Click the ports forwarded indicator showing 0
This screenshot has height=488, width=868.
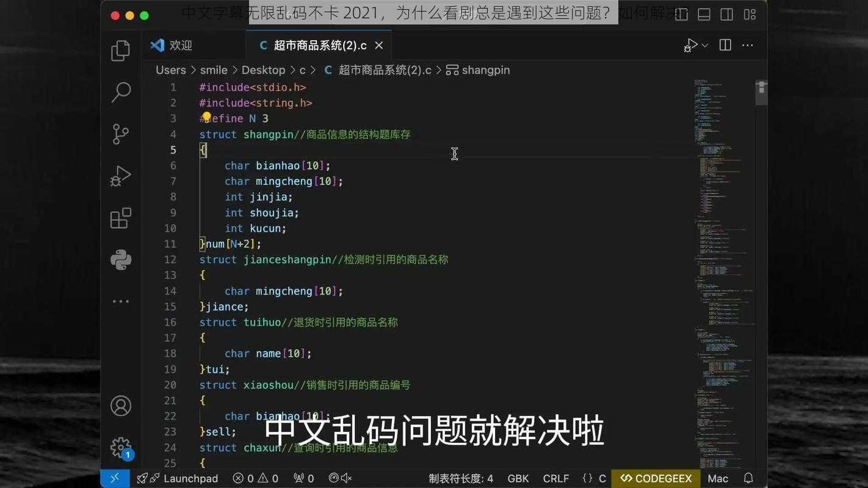[303, 478]
